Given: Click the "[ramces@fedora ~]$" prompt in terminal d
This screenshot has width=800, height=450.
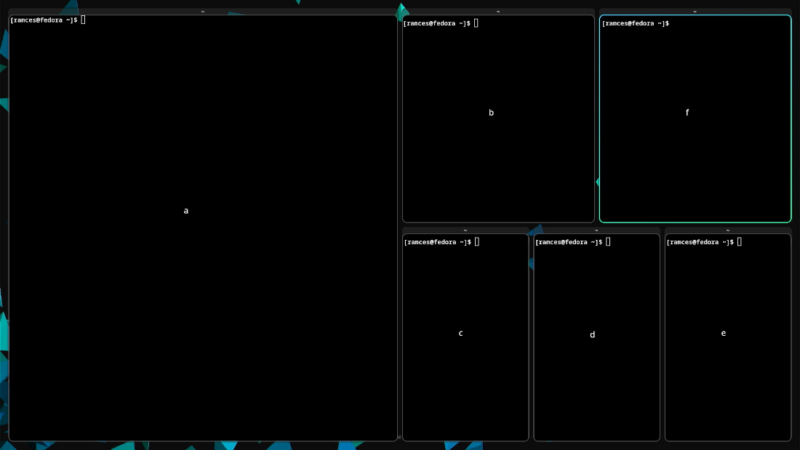Looking at the screenshot, I should (569, 242).
